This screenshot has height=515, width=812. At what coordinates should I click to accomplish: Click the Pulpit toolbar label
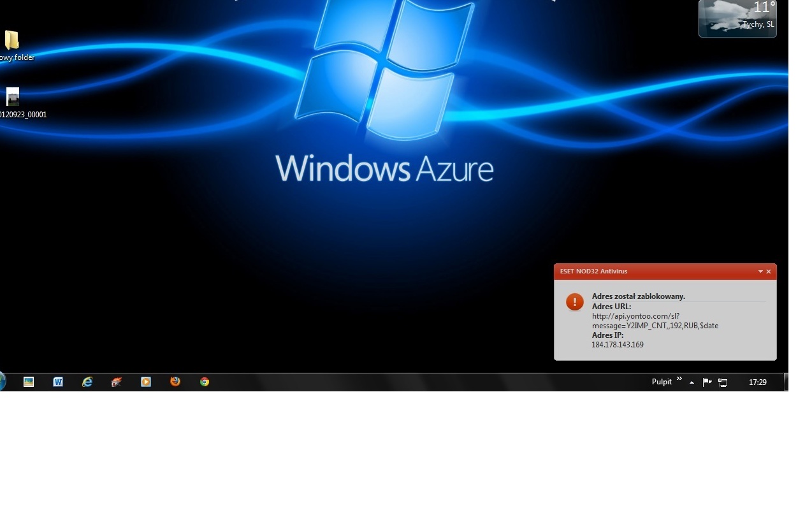click(662, 382)
